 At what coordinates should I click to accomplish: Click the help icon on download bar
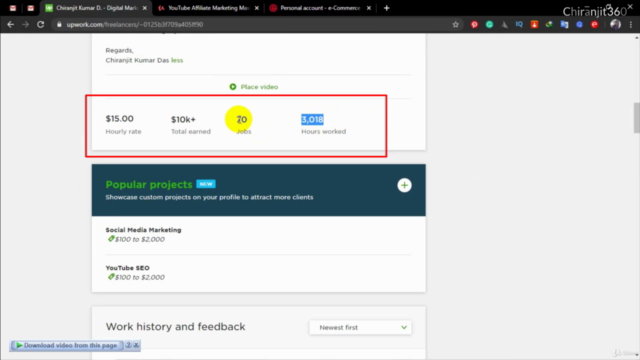(128, 345)
